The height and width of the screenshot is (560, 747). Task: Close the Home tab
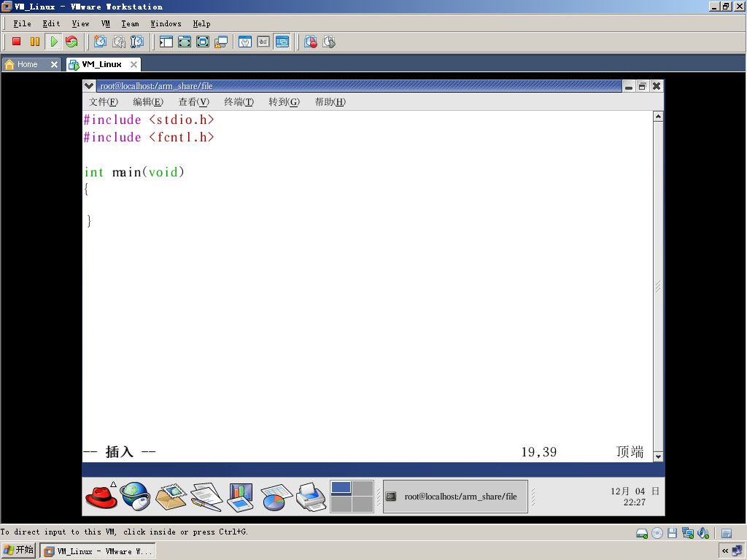tap(54, 64)
